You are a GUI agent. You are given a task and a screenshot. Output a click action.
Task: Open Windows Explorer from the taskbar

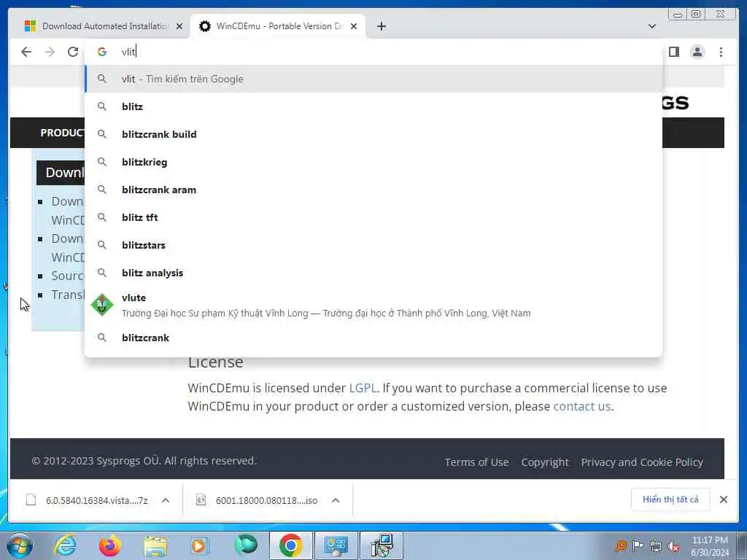coord(155,545)
